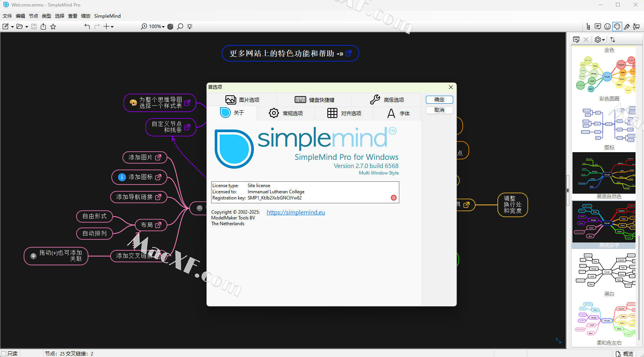The image size is (644, 357).
Task: Click the 添加导航链接 node
Action: (138, 197)
